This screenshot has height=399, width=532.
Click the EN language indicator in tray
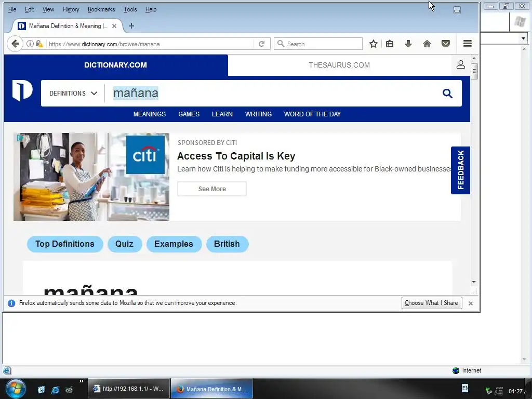[465, 388]
